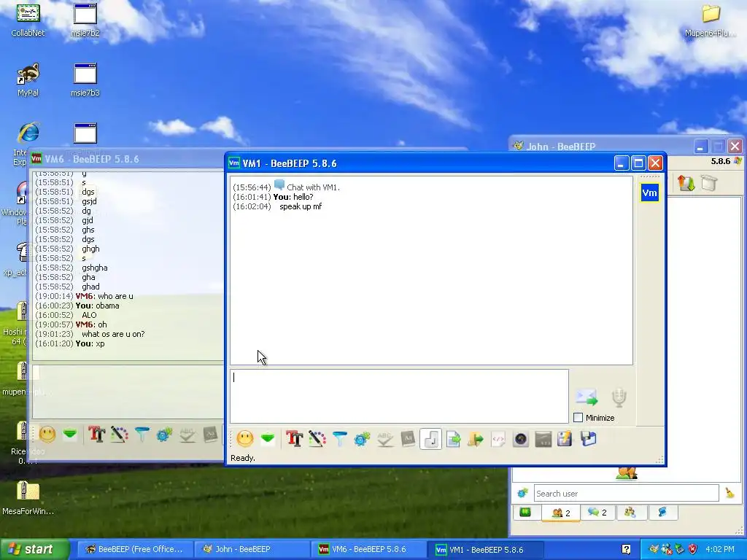Click smiley emoticon icon in VM6 window
The image size is (747, 560).
tap(47, 435)
